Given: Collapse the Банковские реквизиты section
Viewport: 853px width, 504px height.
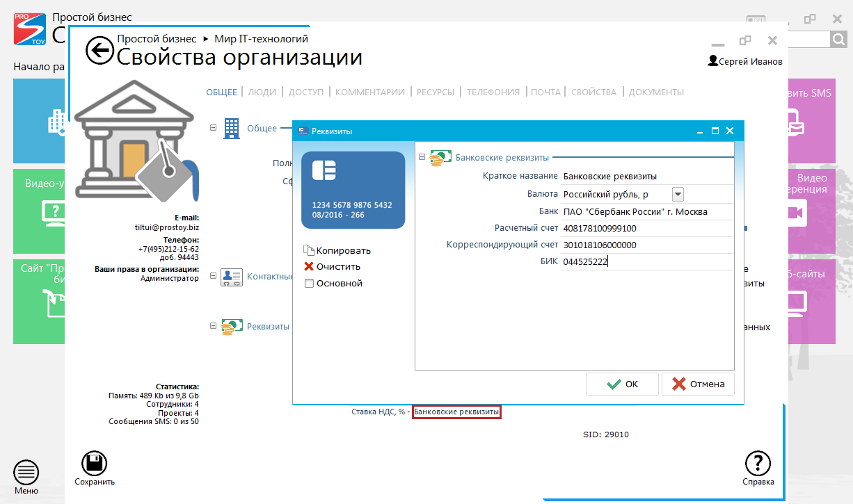Looking at the screenshot, I should click(x=422, y=157).
